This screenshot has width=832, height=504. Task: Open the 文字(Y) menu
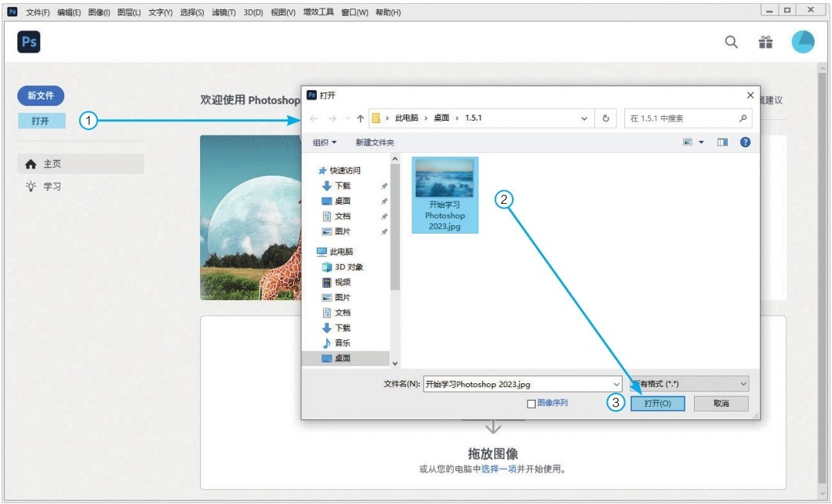(160, 13)
